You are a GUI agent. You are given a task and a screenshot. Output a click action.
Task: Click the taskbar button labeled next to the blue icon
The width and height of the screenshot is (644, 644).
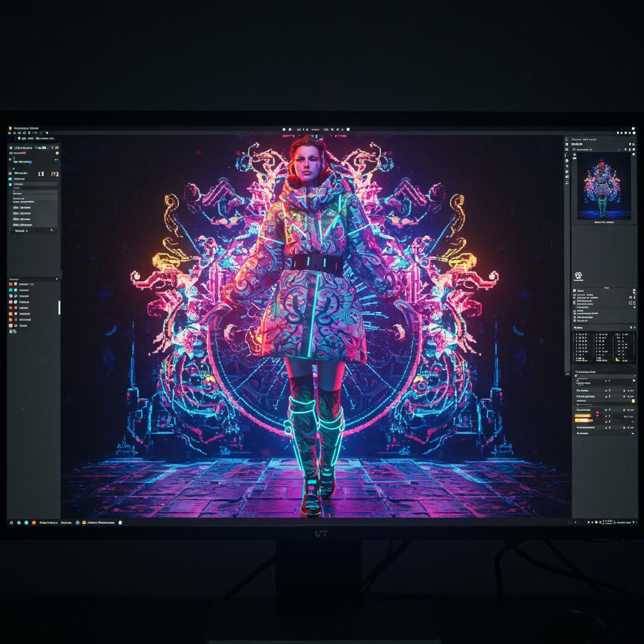(x=102, y=522)
